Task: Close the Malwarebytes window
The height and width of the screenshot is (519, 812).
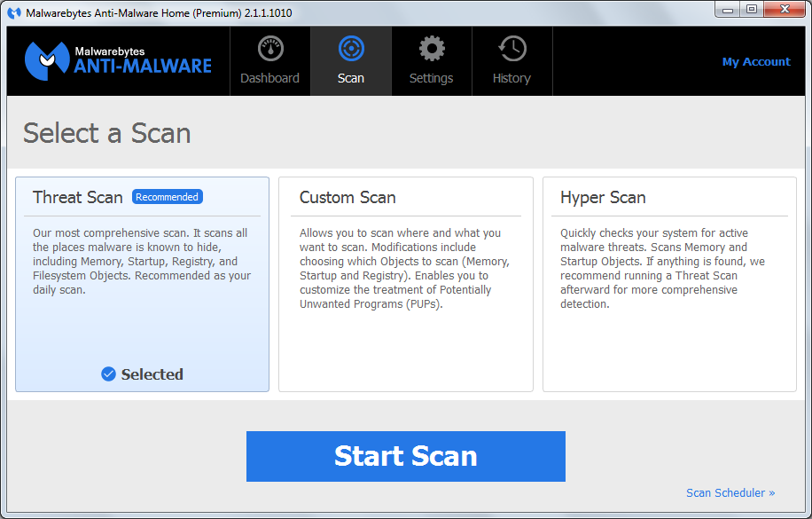Action: (x=785, y=10)
